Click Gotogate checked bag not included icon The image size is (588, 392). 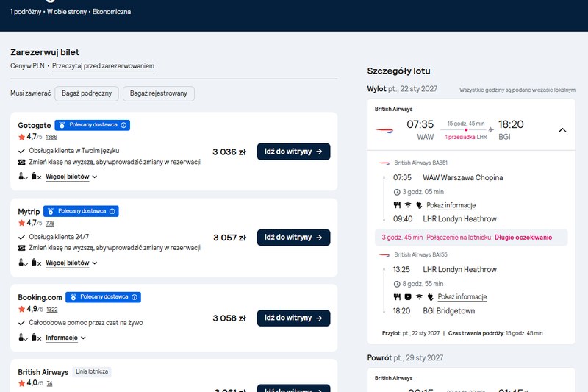coord(36,177)
